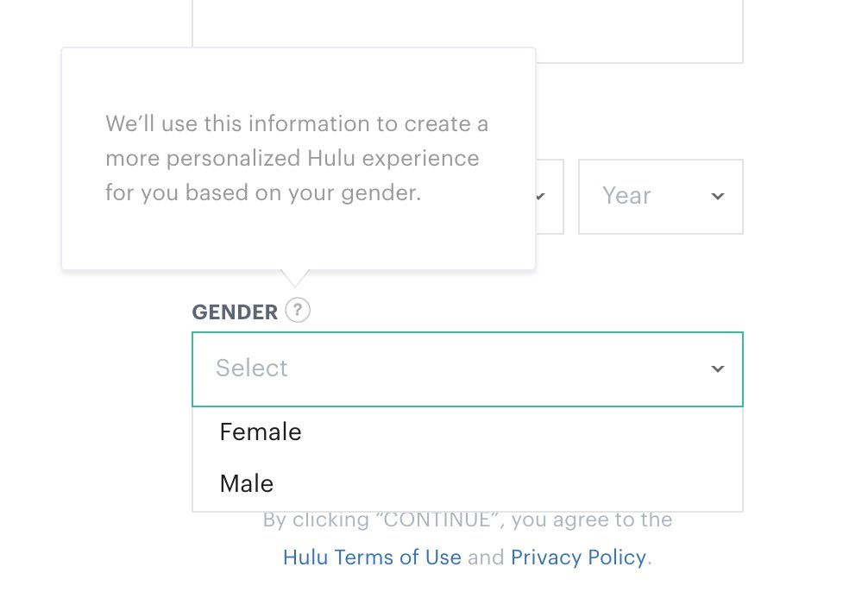Choose Male from the gender list
Viewport: 868px width, 592px height.
(467, 483)
